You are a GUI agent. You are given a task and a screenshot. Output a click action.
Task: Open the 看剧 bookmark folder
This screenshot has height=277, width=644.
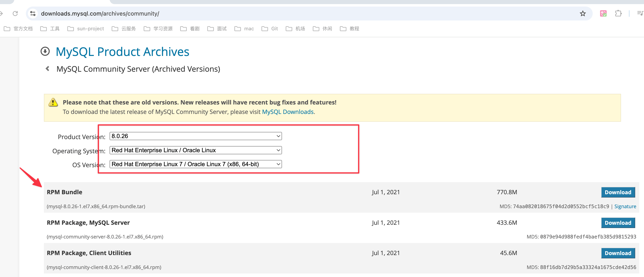tap(190, 29)
